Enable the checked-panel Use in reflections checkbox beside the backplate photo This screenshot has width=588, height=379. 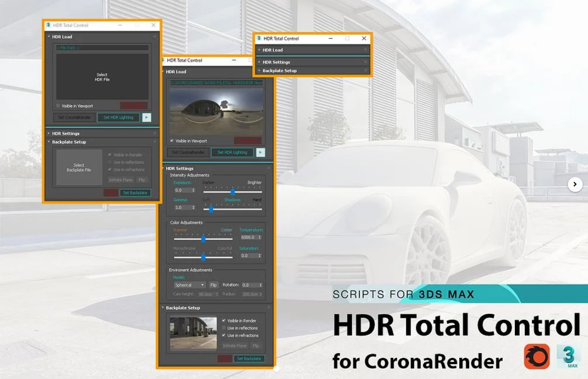pyautogui.click(x=224, y=328)
